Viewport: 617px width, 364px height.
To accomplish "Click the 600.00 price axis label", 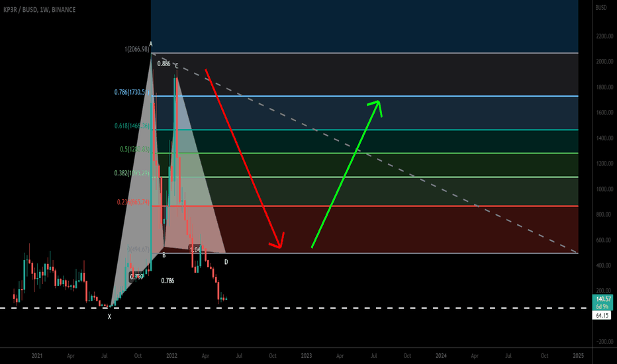I will [605, 240].
